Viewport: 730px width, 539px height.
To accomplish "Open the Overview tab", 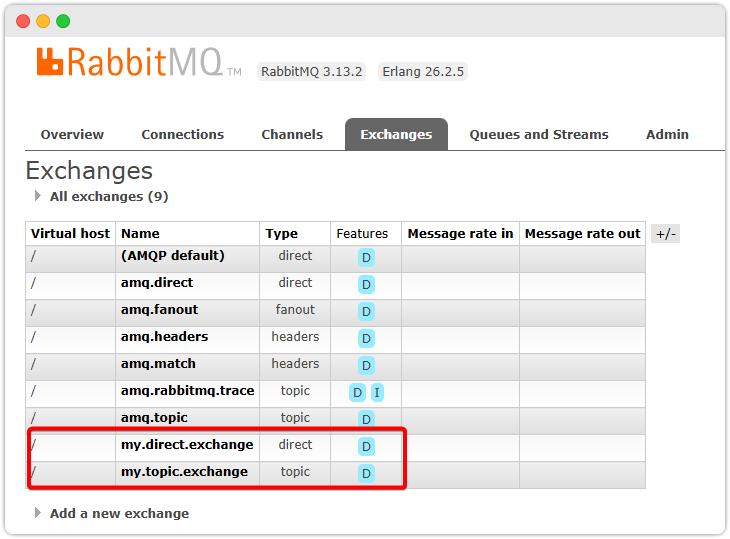I will coord(72,135).
